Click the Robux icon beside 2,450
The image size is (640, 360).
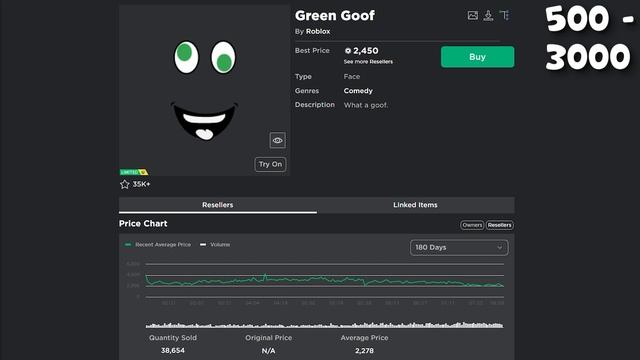[x=348, y=51]
